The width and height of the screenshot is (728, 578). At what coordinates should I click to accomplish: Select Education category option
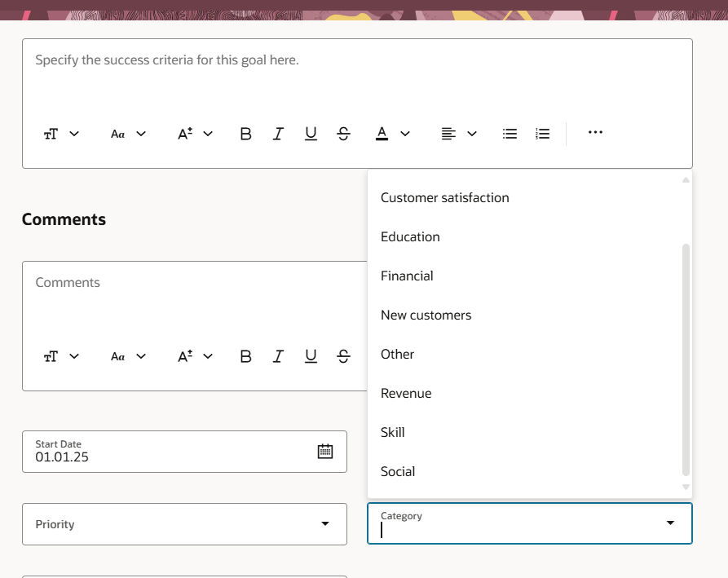pos(525,236)
